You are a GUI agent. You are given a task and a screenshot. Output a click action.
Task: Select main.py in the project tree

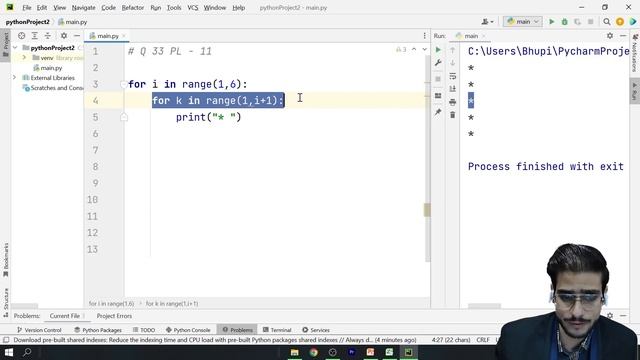coord(48,68)
